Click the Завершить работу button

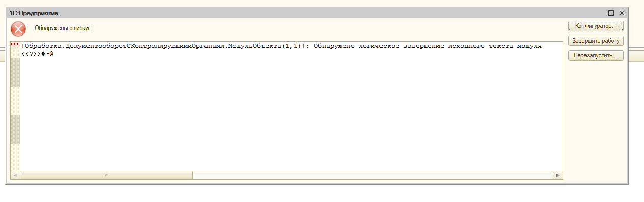click(596, 41)
